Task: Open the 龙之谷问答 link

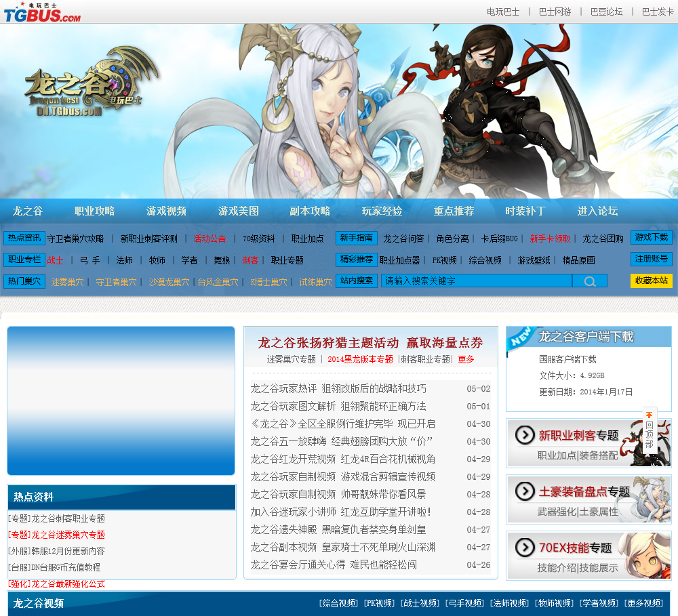Action: [x=403, y=239]
